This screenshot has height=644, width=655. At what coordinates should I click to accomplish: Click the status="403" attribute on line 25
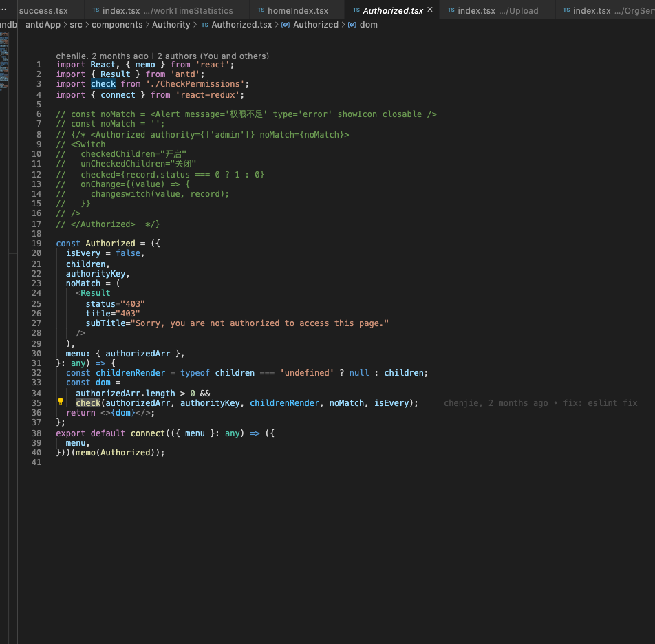(x=116, y=304)
